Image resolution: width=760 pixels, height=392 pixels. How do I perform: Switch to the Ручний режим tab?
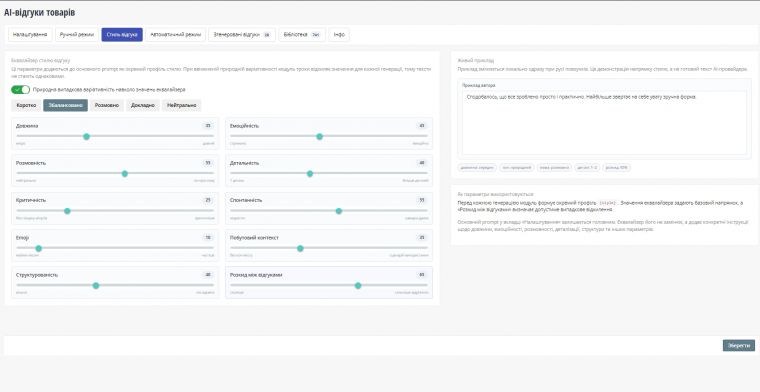(x=77, y=35)
